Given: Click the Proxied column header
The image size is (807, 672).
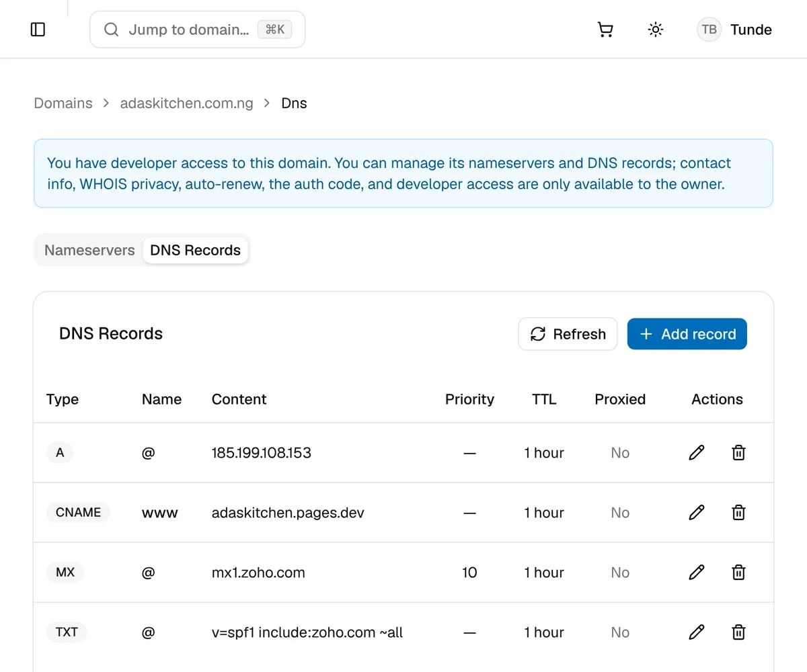Looking at the screenshot, I should click(620, 399).
